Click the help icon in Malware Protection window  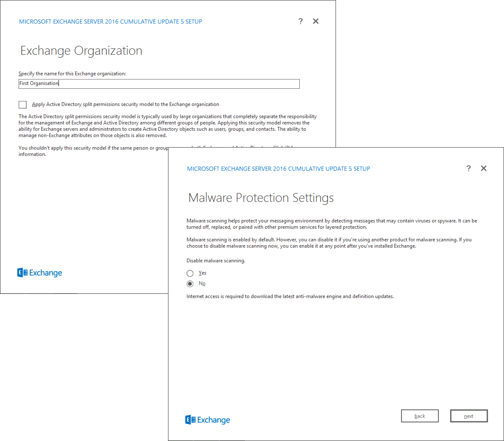(x=468, y=169)
